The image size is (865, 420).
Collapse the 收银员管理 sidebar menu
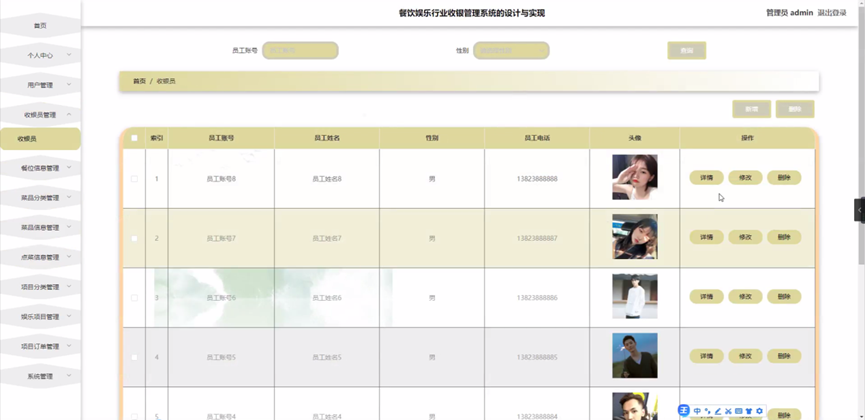[40, 115]
